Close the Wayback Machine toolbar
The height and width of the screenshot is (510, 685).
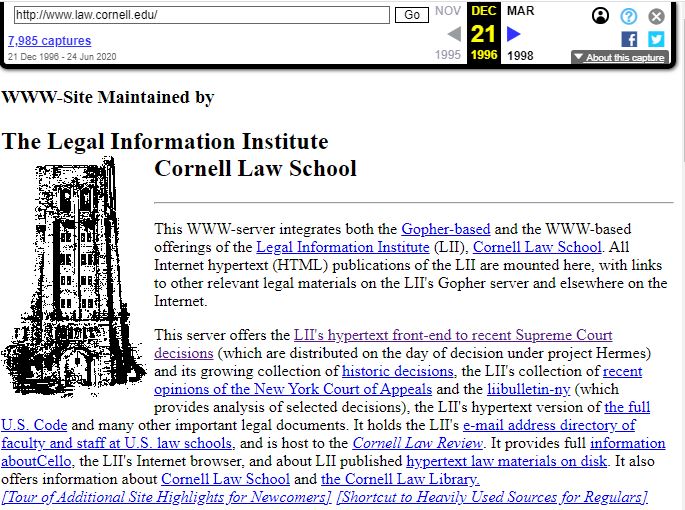click(x=656, y=17)
